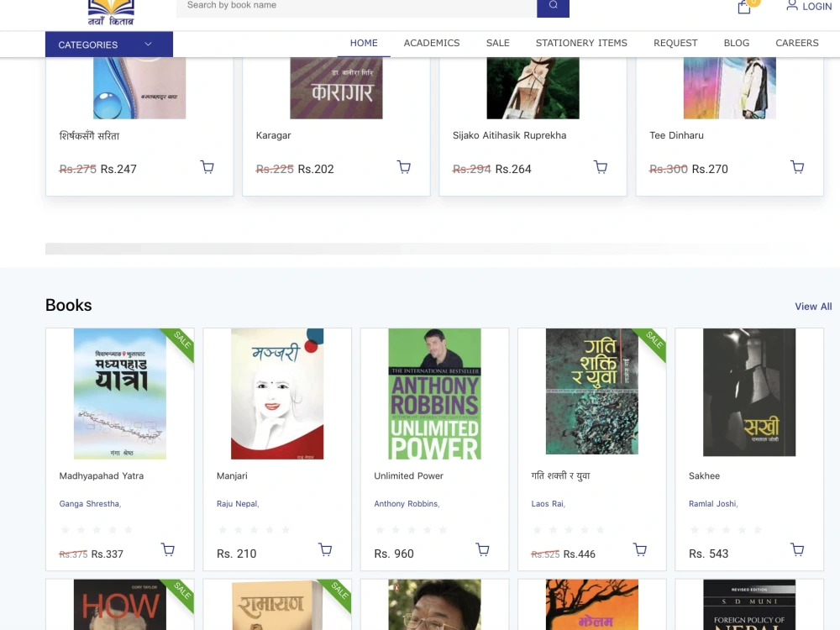Open HOW book cover thumbnail

click(120, 604)
